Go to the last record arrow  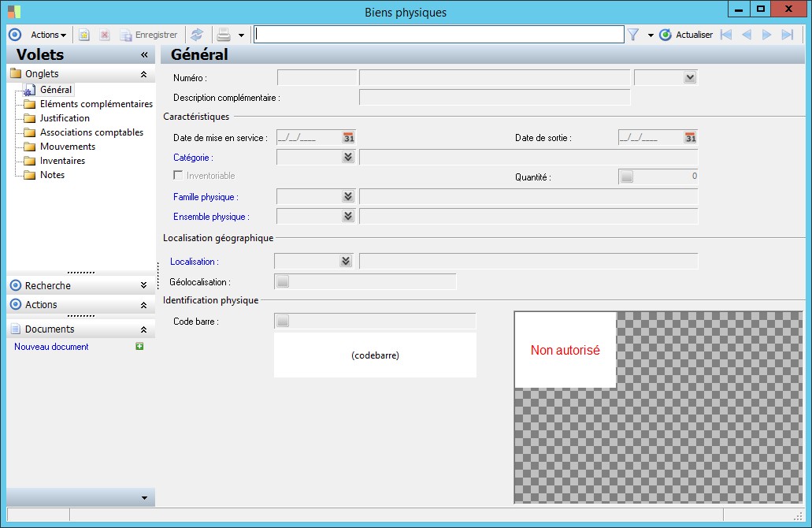787,35
